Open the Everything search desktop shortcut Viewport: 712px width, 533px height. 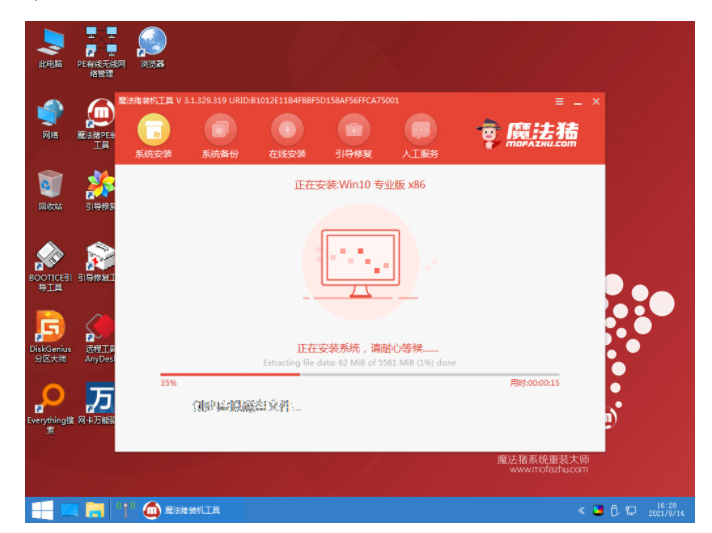tap(50, 400)
